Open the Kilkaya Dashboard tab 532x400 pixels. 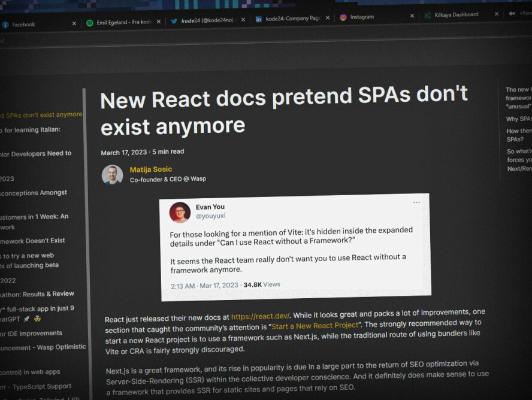pos(461,14)
